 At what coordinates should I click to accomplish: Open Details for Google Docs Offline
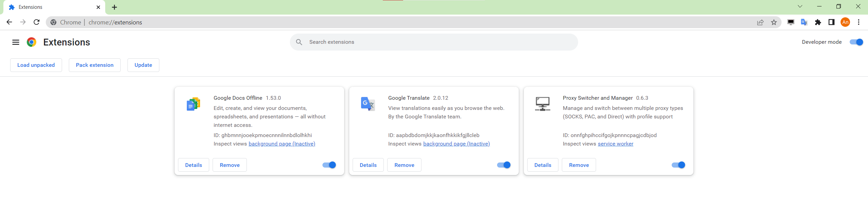pos(194,165)
